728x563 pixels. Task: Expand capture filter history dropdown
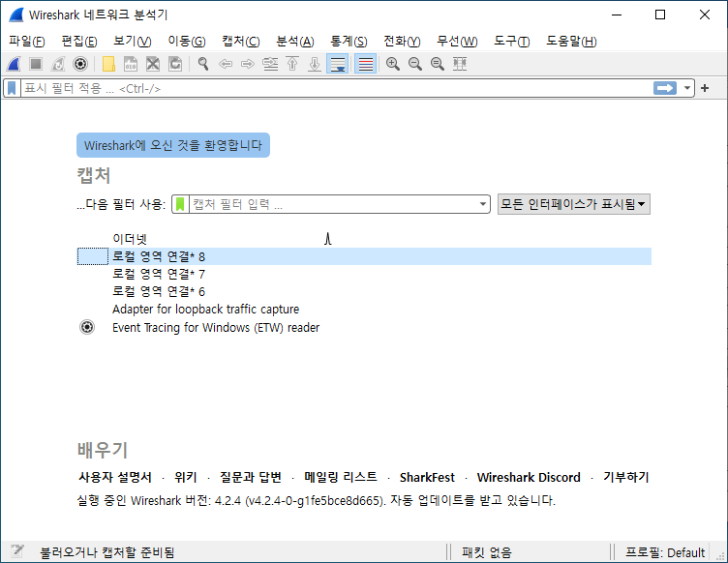(x=483, y=204)
